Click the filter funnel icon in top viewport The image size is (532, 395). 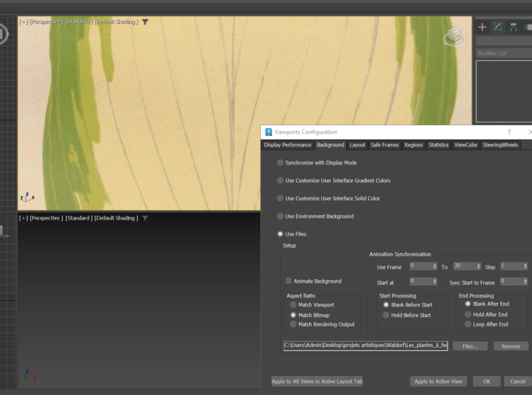pyautogui.click(x=145, y=22)
